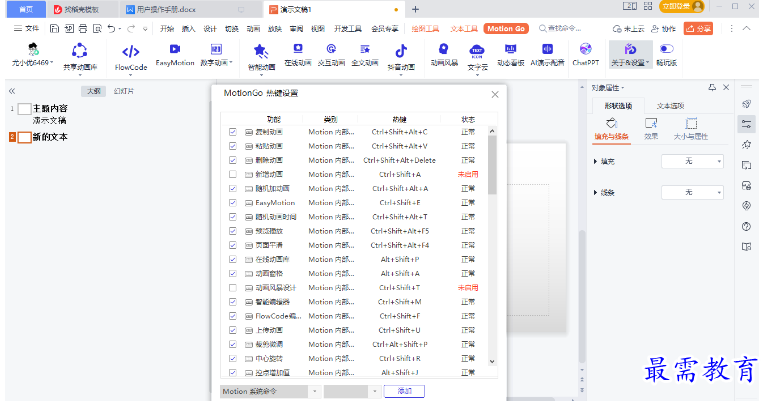The width and height of the screenshot is (766, 401).
Task: Undo the last action
Action: [111, 29]
